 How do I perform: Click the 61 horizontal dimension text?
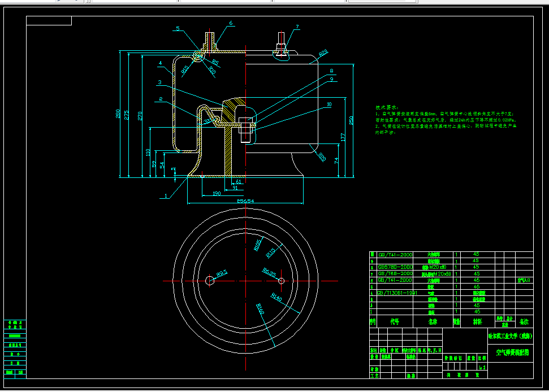(x=239, y=182)
